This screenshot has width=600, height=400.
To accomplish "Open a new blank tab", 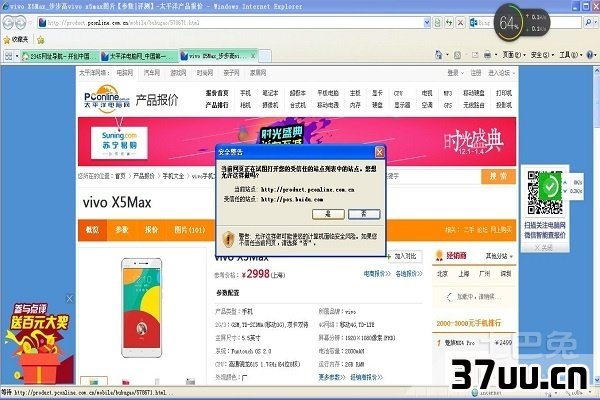I will 265,56.
